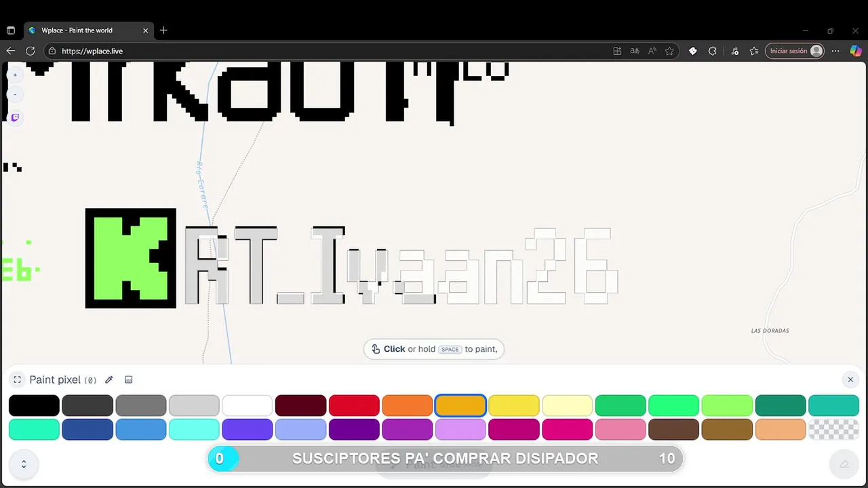Choose the orange swatch
This screenshot has height=488, width=868.
coord(408,405)
